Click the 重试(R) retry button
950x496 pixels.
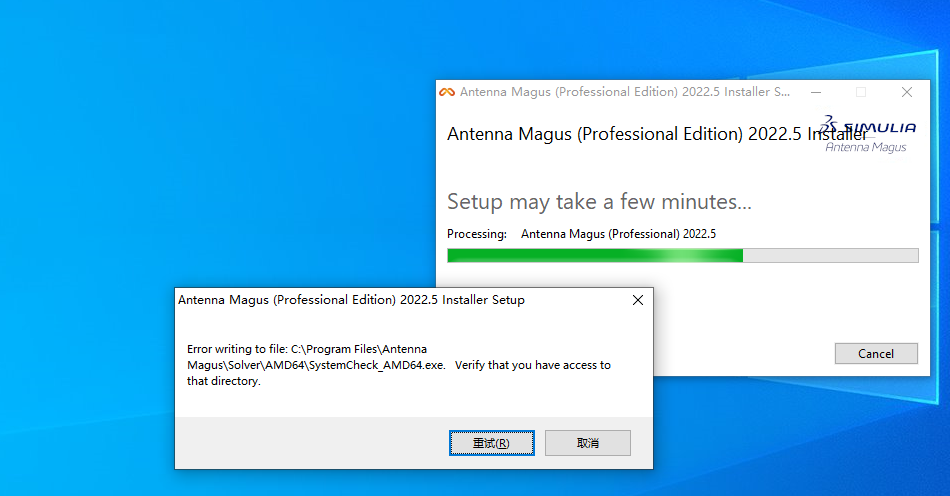pyautogui.click(x=491, y=443)
